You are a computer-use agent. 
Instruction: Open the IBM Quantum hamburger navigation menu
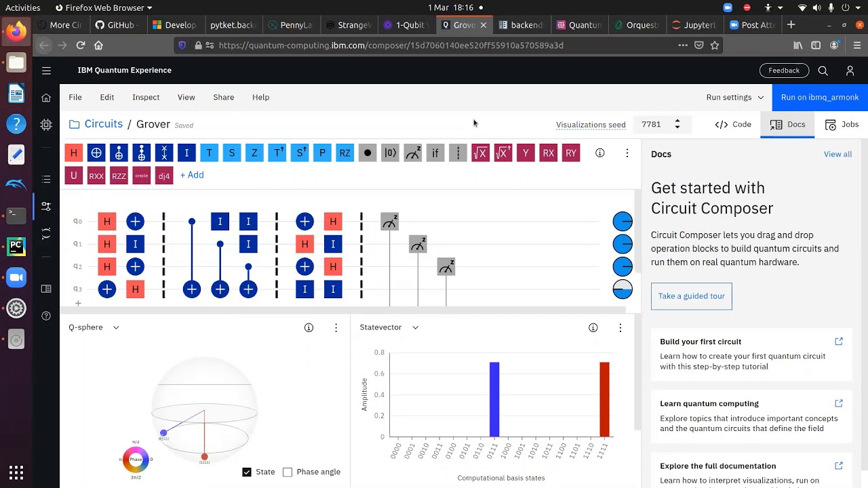46,70
